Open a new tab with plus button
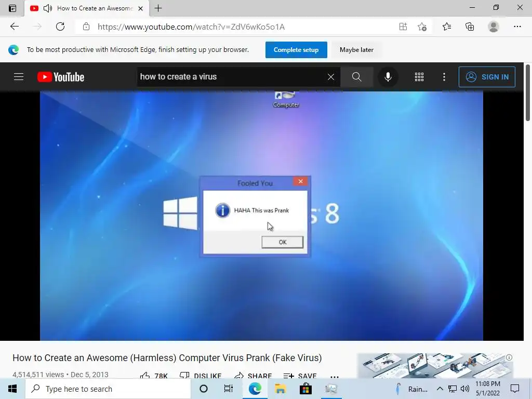This screenshot has width=532, height=399. tap(158, 8)
